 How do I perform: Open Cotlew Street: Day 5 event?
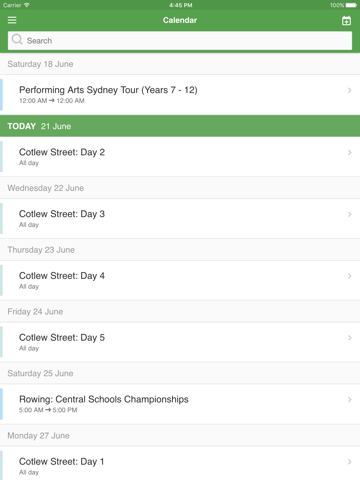tap(180, 342)
